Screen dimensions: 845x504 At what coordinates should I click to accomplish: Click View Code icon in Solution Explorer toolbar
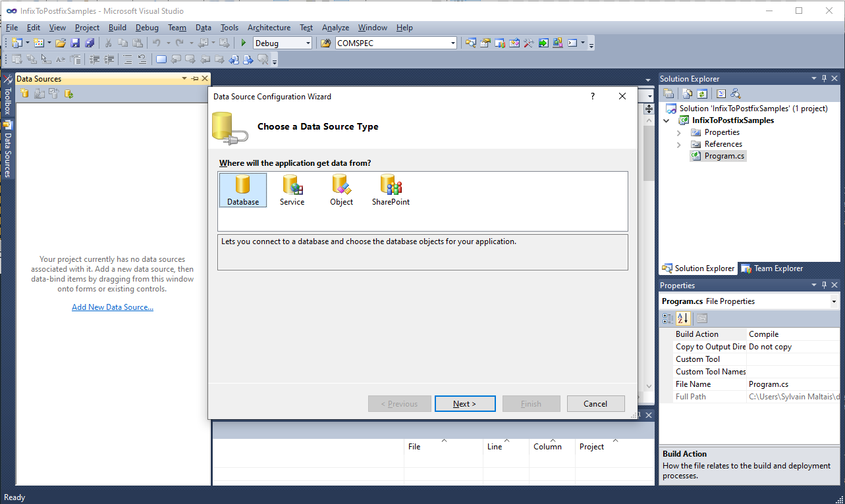click(721, 93)
